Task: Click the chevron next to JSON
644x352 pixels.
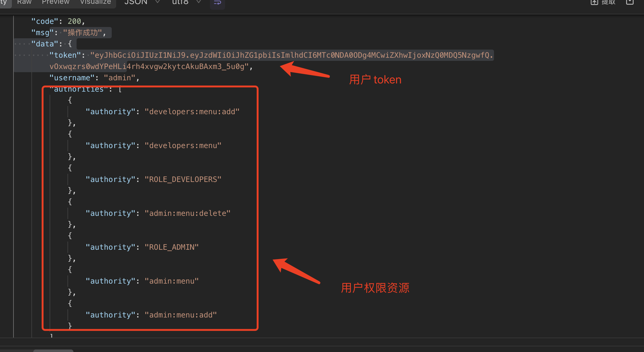Action: click(158, 2)
